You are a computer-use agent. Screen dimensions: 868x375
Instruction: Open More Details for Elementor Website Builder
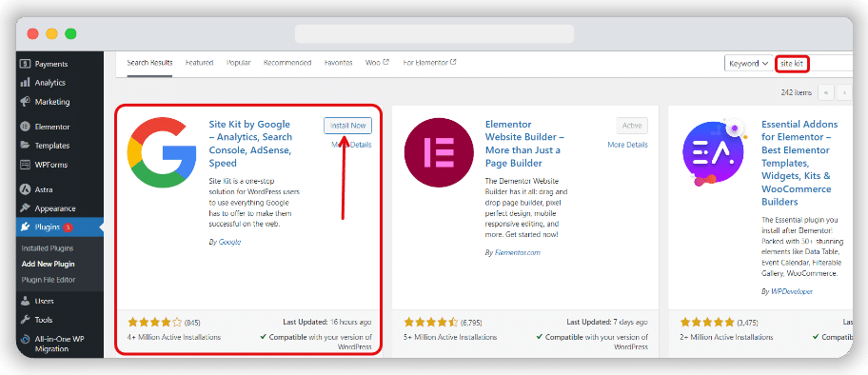click(x=627, y=145)
